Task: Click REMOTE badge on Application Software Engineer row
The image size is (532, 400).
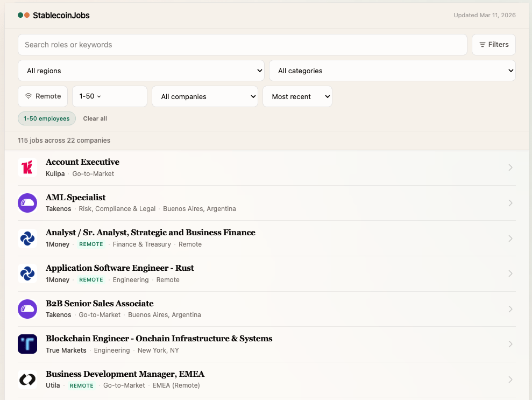Action: (91, 280)
